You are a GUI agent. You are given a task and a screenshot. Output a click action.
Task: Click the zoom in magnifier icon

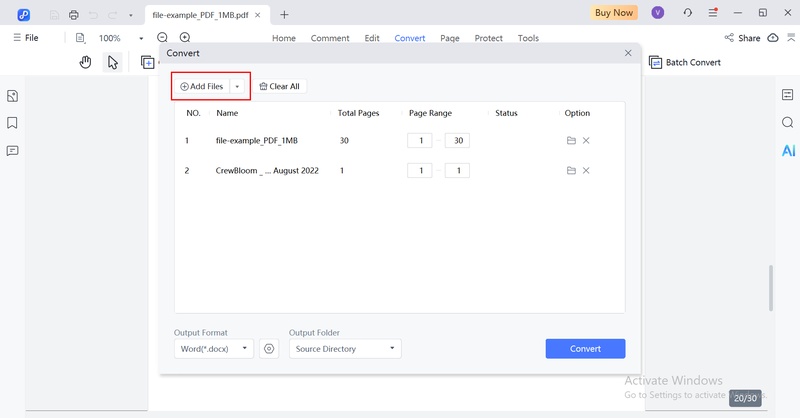point(185,37)
